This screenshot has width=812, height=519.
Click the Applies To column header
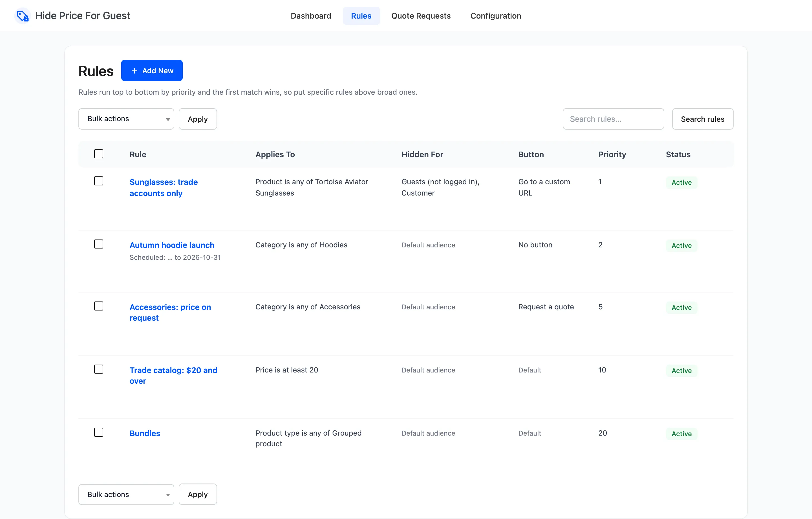275,154
